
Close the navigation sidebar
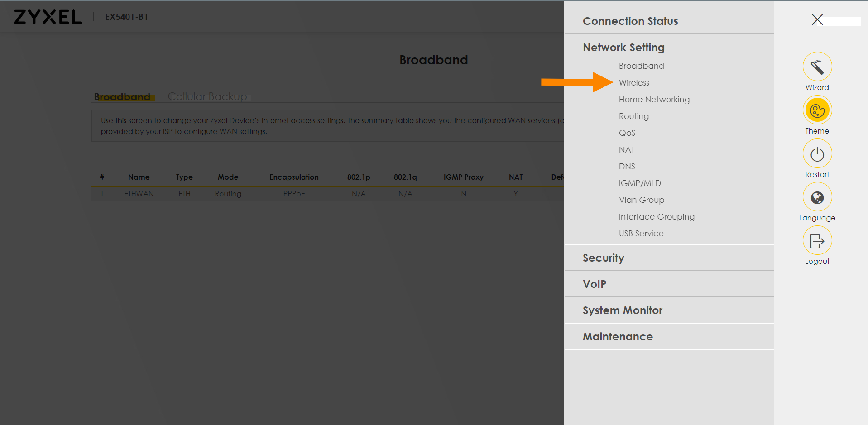pos(816,20)
